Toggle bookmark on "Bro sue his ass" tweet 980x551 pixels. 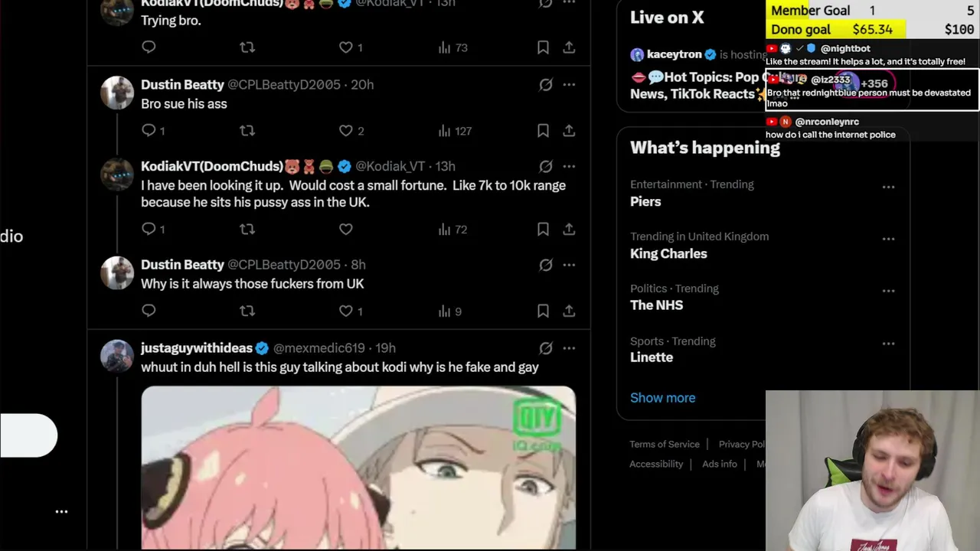point(543,131)
